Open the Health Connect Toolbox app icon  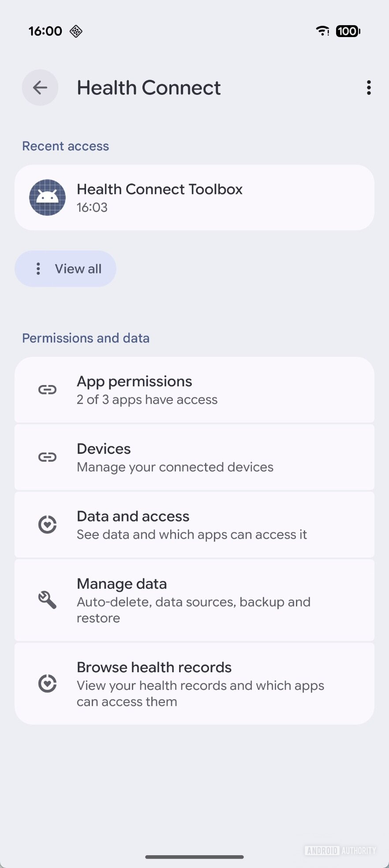[x=47, y=198]
